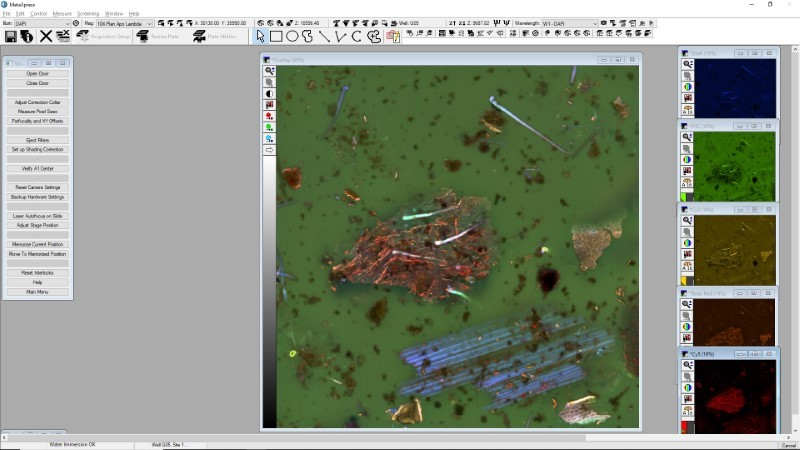Click the Close Door button
The width and height of the screenshot is (800, 450).
point(37,83)
